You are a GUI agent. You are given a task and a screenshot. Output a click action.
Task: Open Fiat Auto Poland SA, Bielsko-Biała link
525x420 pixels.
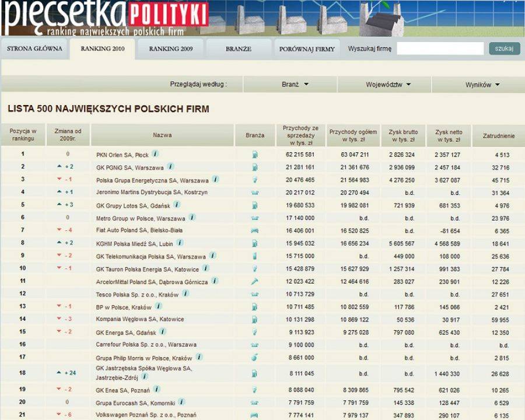click(x=139, y=230)
